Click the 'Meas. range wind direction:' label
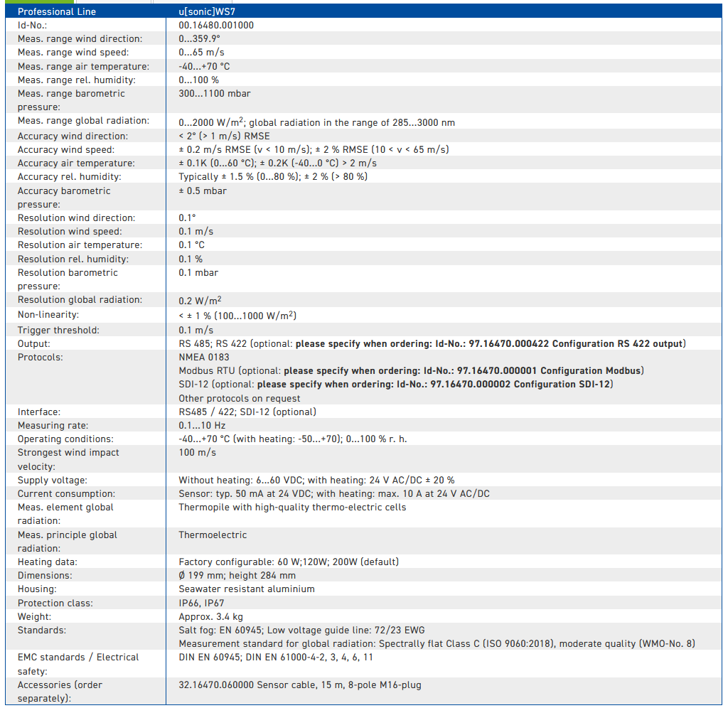The width and height of the screenshot is (728, 708). coord(80,38)
